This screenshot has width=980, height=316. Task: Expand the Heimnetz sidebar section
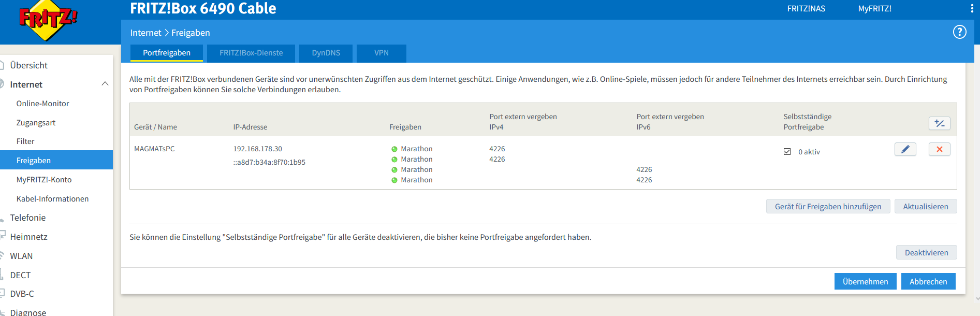click(x=28, y=237)
